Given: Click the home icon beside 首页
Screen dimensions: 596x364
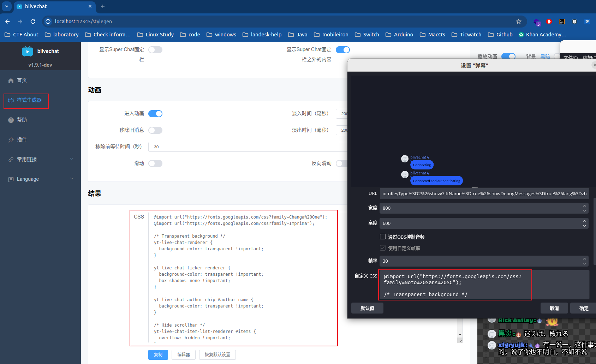Looking at the screenshot, I should click(11, 80).
